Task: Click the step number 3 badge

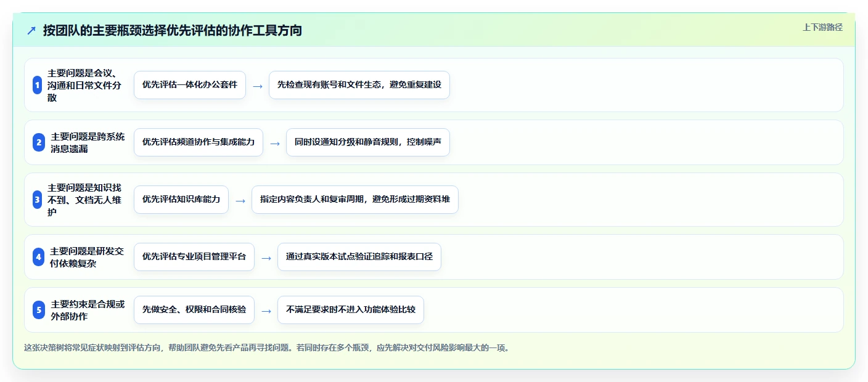Action: click(x=37, y=200)
